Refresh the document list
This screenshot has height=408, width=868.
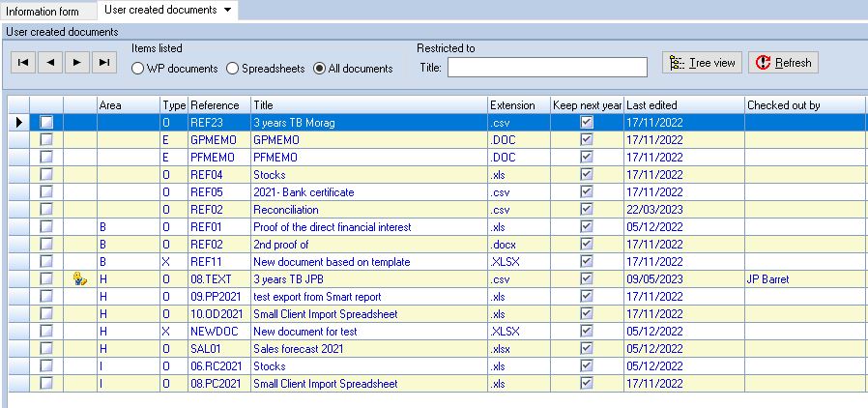click(x=783, y=63)
